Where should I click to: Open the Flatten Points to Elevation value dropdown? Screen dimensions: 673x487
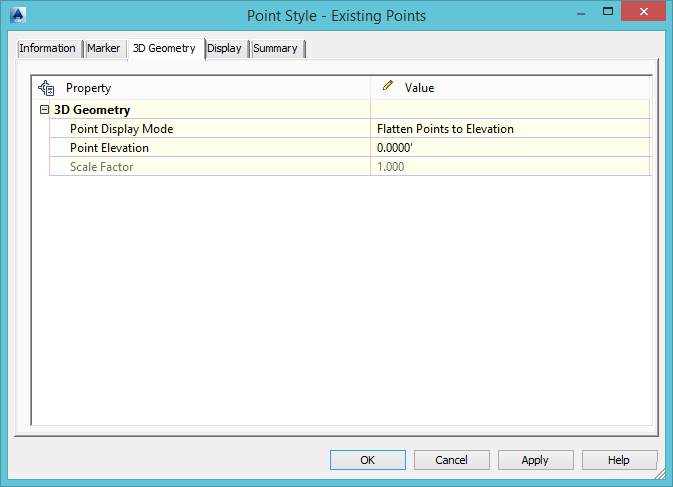point(510,129)
